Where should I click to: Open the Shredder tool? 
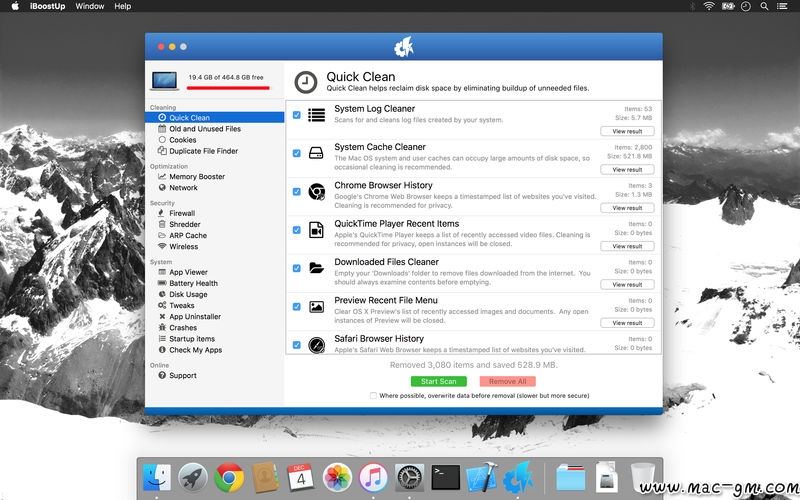[x=179, y=224]
